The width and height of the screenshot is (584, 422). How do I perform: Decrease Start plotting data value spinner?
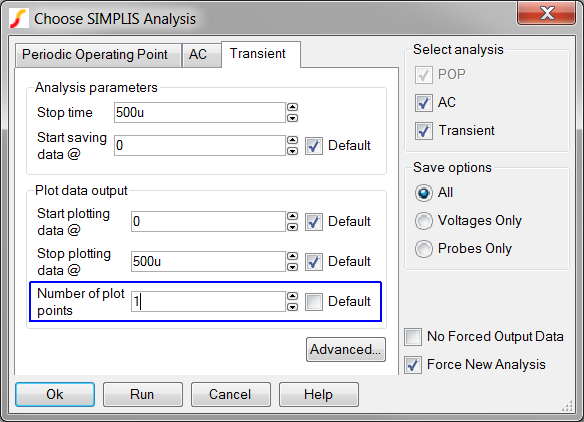point(293,227)
